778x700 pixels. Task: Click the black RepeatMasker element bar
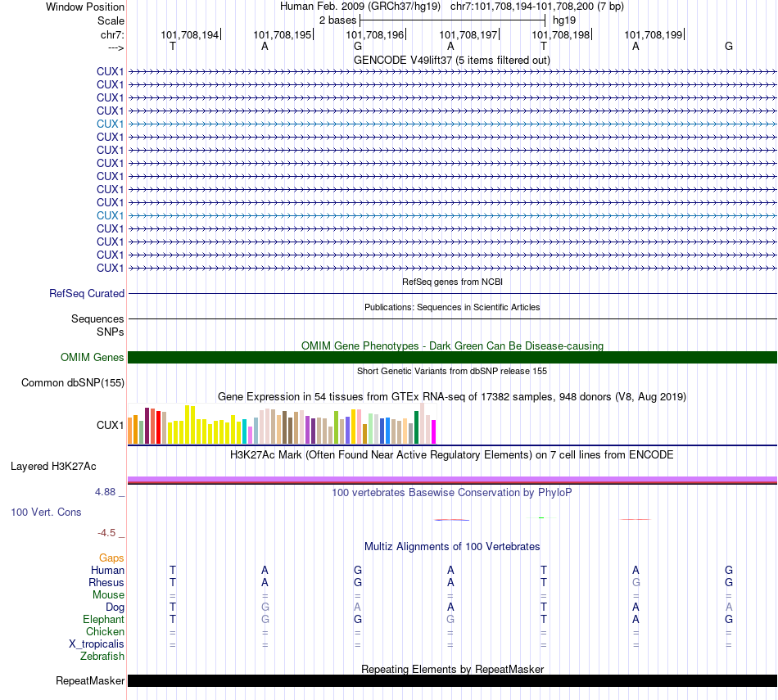click(x=452, y=680)
